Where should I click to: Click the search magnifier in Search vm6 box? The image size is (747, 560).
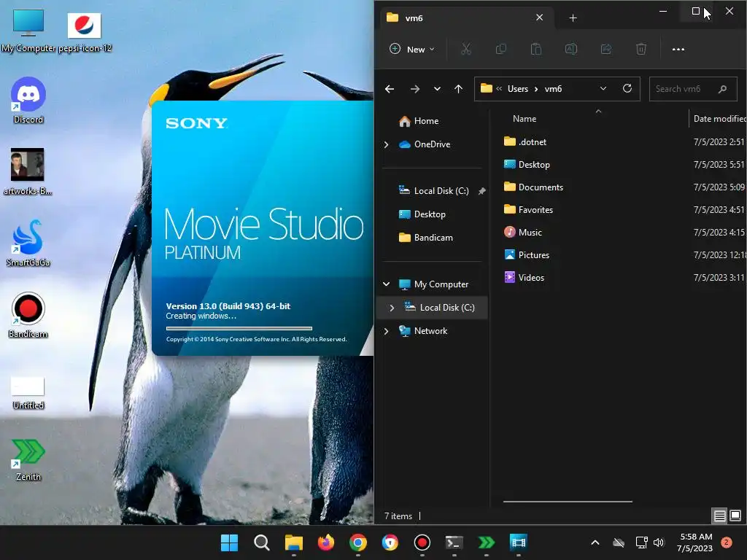[x=722, y=88]
